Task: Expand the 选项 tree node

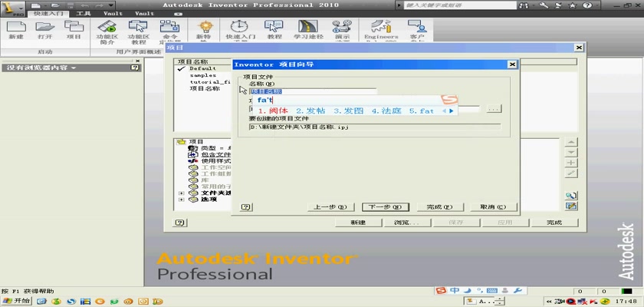Action: click(181, 200)
